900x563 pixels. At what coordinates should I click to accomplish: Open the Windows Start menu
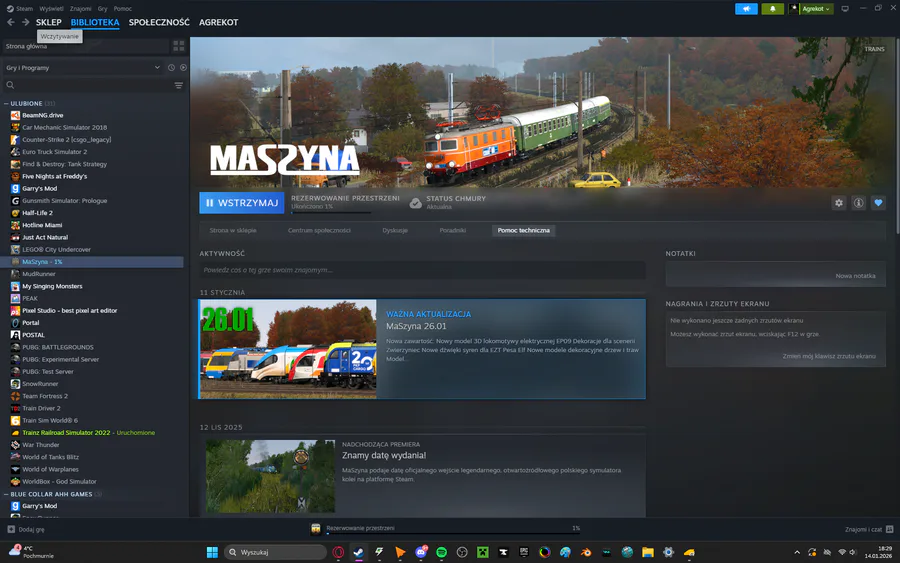pos(212,552)
